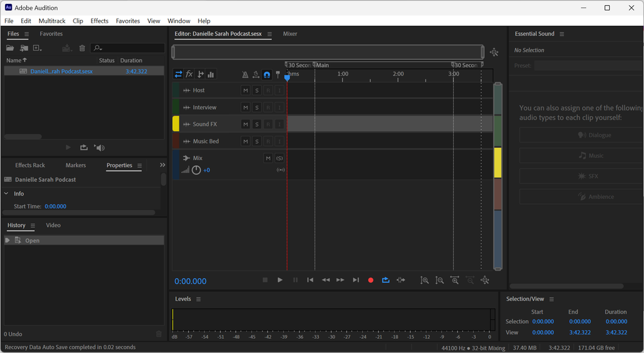
Task: Click the Record button in transport
Action: click(371, 280)
